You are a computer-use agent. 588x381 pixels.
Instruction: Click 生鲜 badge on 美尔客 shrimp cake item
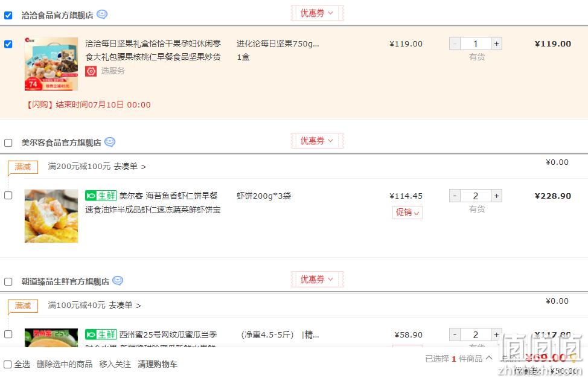[x=101, y=196]
